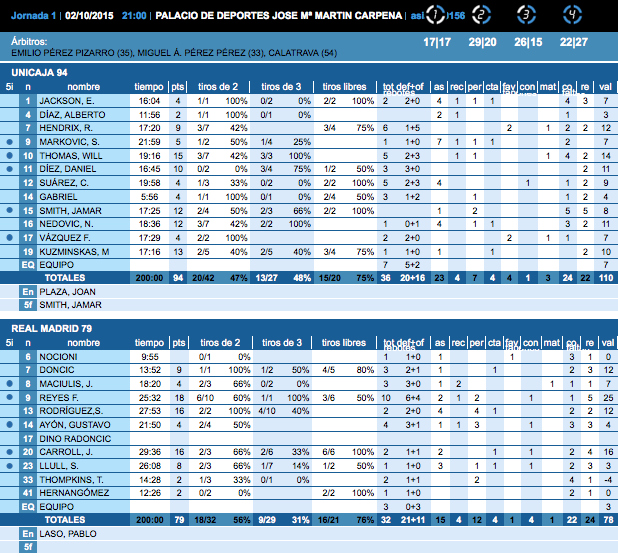The height and width of the screenshot is (558, 618).
Task: Select the REAL MADRID 79 team heading
Action: point(50,327)
